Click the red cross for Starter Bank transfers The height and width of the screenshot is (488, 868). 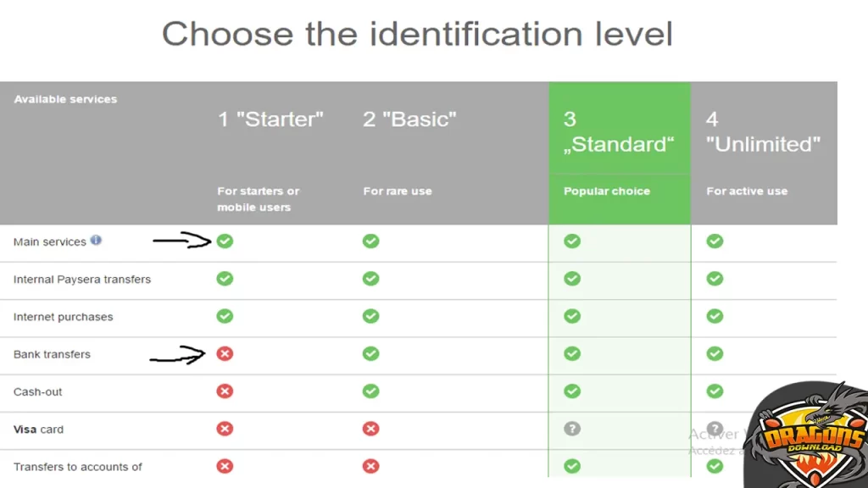[225, 354]
